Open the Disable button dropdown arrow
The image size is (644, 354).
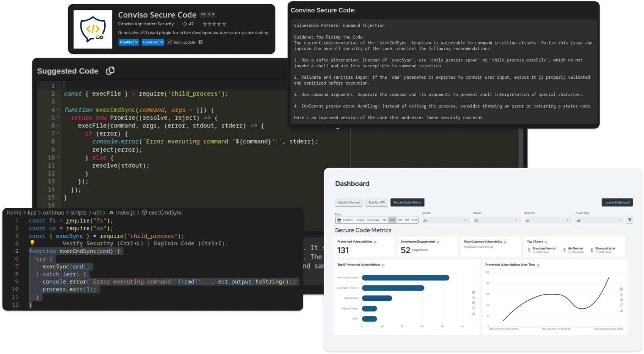pos(136,42)
